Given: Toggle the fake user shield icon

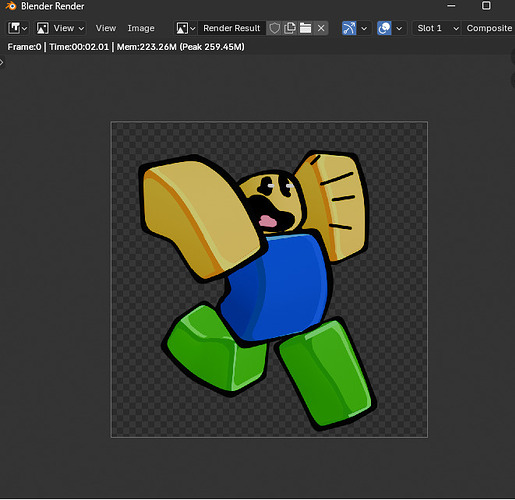Looking at the screenshot, I should (274, 28).
